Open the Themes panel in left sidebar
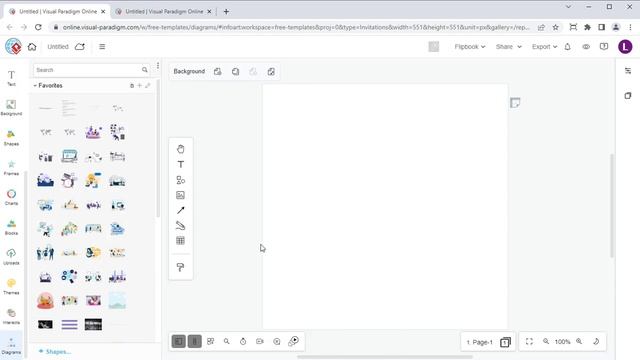The image size is (640, 360). [x=11, y=287]
